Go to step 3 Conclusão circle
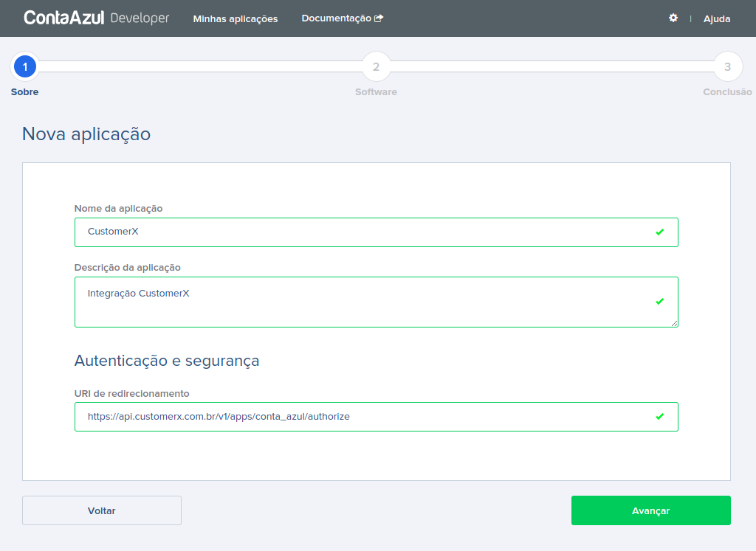Image resolution: width=756 pixels, height=551 pixels. 727,66
